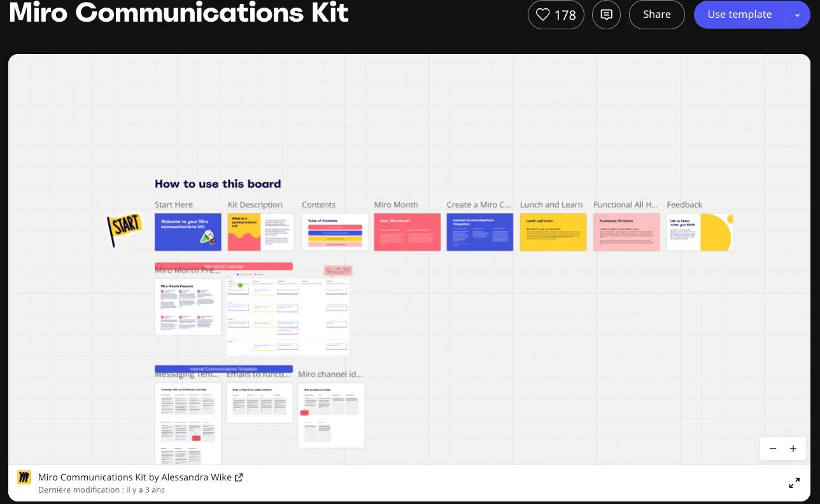Click the Miro Month frame label
Image resolution: width=820 pixels, height=504 pixels.
(396, 205)
